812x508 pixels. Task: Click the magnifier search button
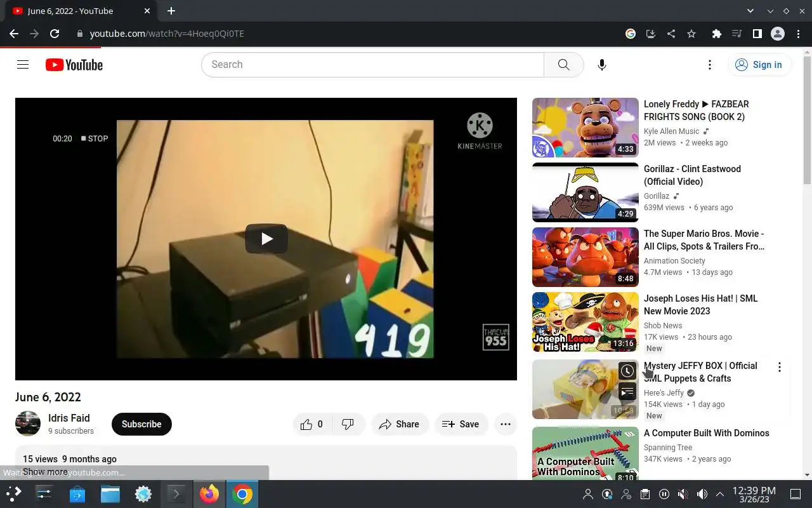pos(563,65)
